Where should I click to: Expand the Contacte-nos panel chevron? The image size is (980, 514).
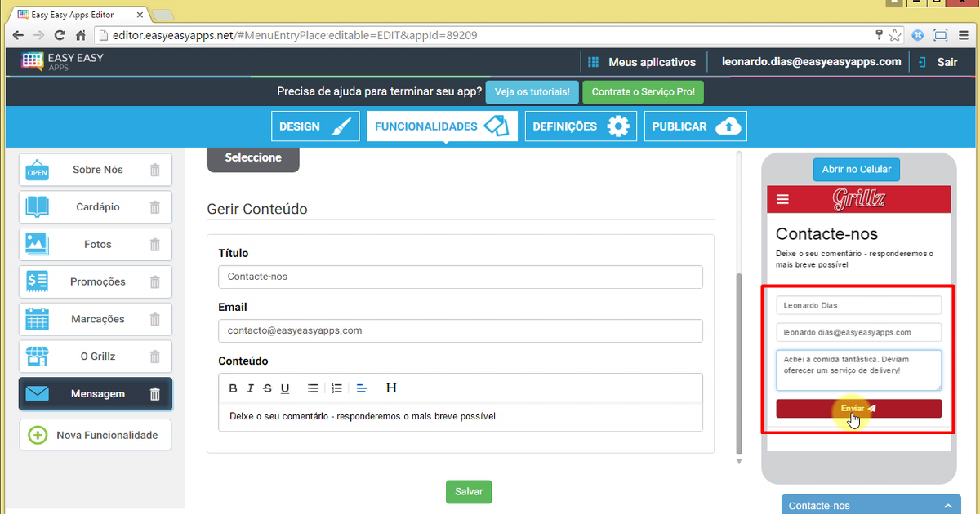(x=947, y=506)
